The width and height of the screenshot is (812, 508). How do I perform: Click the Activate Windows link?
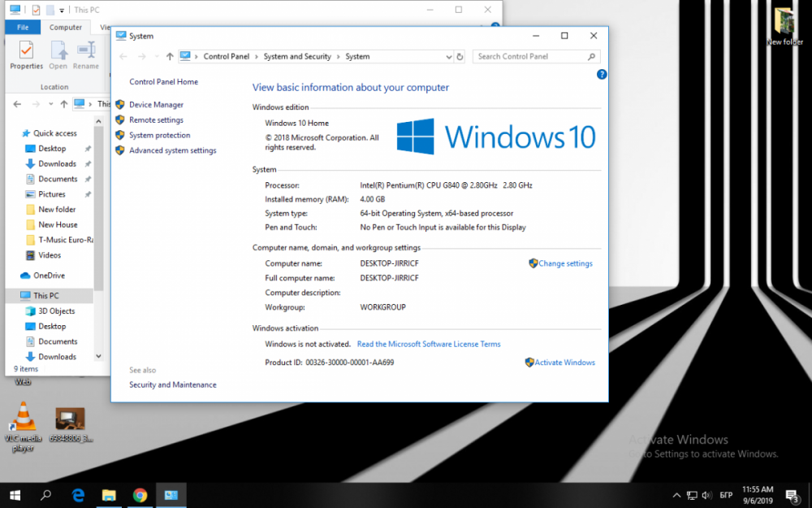pyautogui.click(x=564, y=363)
